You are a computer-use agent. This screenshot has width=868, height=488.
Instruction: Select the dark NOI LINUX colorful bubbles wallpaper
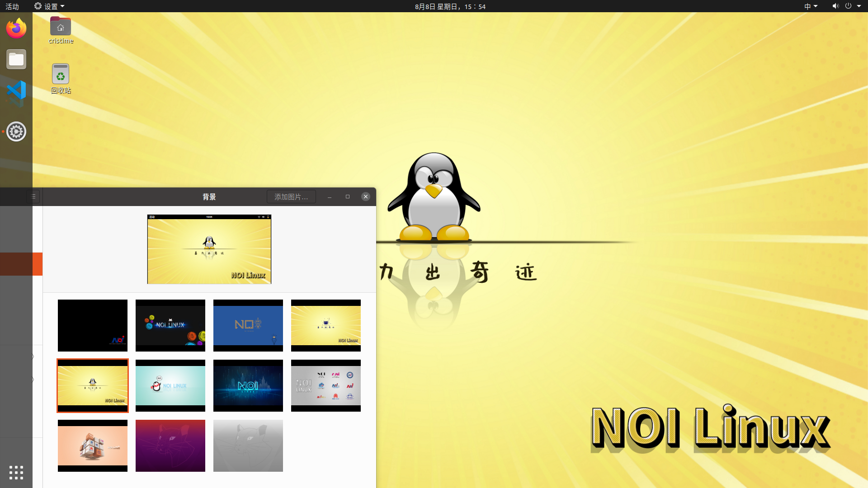[x=170, y=325]
